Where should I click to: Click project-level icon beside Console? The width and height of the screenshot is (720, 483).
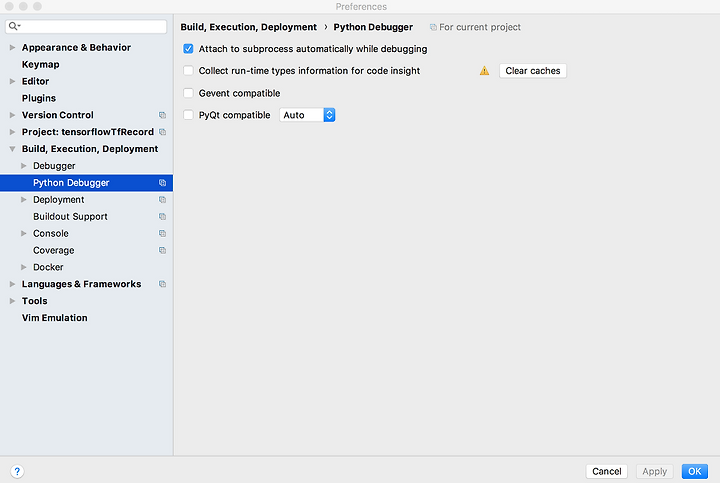tap(163, 234)
